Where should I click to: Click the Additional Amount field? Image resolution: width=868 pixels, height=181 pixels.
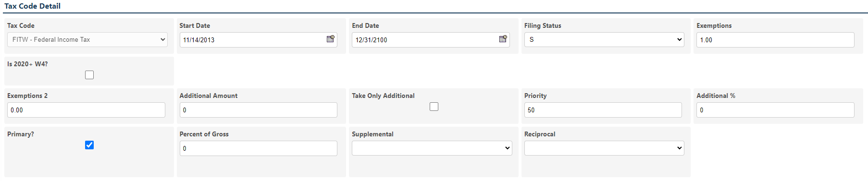pos(259,110)
